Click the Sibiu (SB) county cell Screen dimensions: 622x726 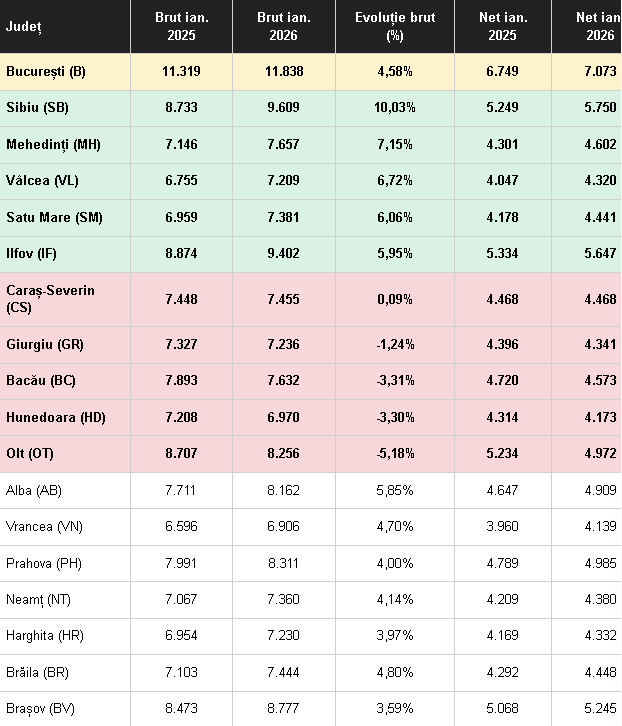[x=37, y=108]
